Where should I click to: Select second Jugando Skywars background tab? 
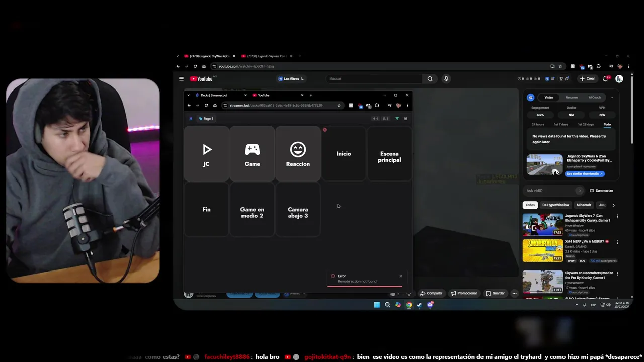[x=267, y=56]
